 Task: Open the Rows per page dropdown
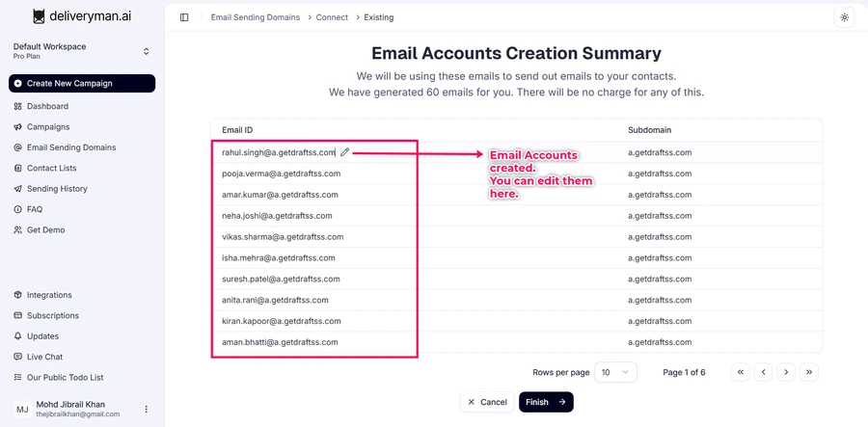(x=614, y=372)
